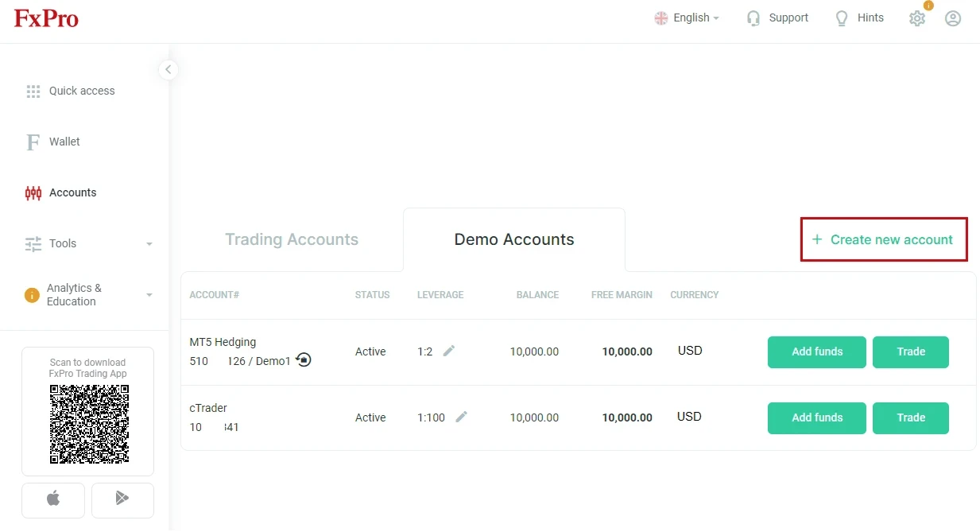Edit leverage for the cTrader account

pos(463,416)
